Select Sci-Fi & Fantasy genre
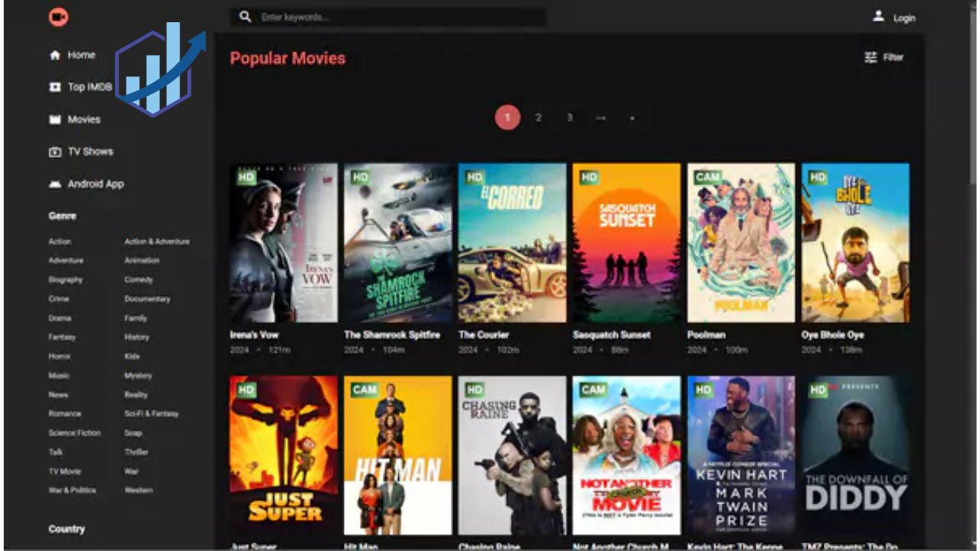Screen dimensions: 980x551 click(x=151, y=413)
